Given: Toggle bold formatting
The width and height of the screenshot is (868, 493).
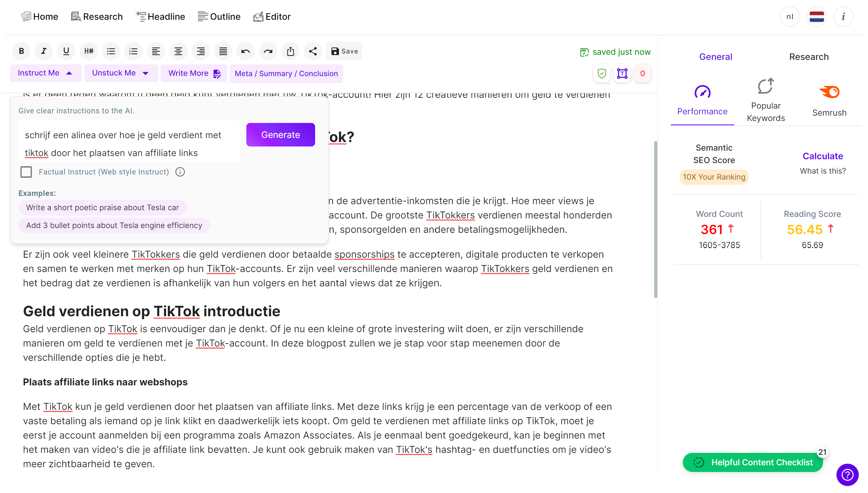Looking at the screenshot, I should click(x=21, y=51).
